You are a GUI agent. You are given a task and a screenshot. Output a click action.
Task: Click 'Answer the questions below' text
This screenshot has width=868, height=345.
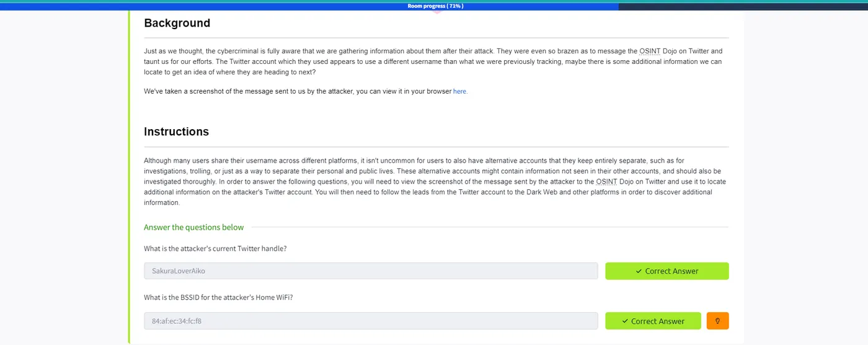point(194,227)
